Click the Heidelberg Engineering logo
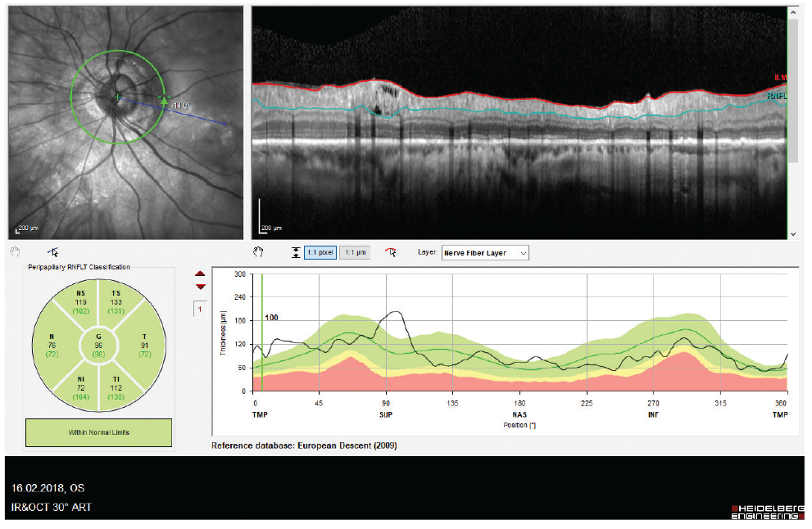The image size is (812, 529). click(x=768, y=512)
